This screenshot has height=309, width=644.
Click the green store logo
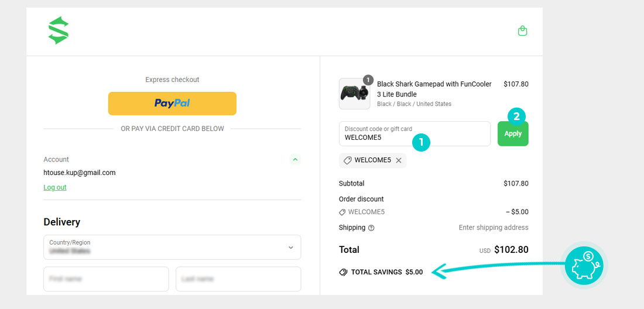[x=59, y=30]
